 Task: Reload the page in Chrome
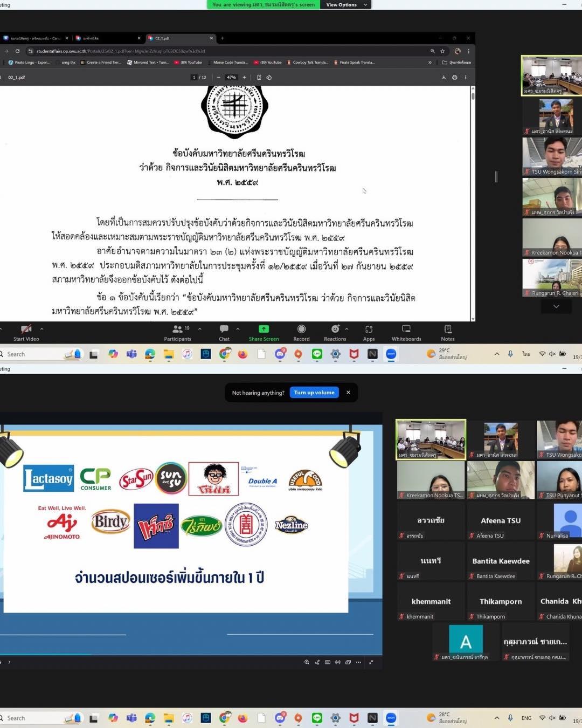point(17,51)
